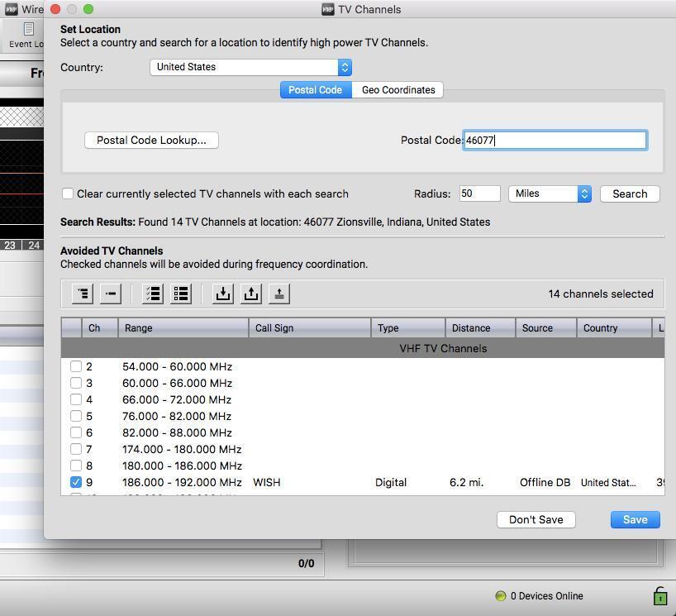The width and height of the screenshot is (676, 616).
Task: Enable clear currently selected TV channels with each search
Action: (68, 193)
